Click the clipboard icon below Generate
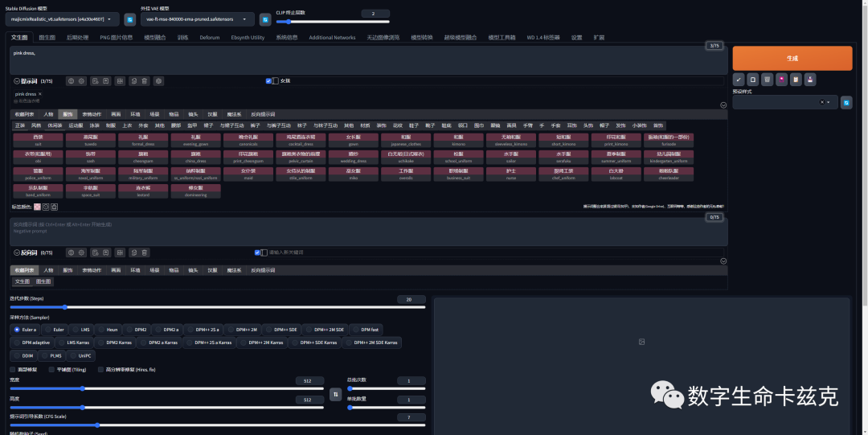The height and width of the screenshot is (435, 868). pos(796,80)
